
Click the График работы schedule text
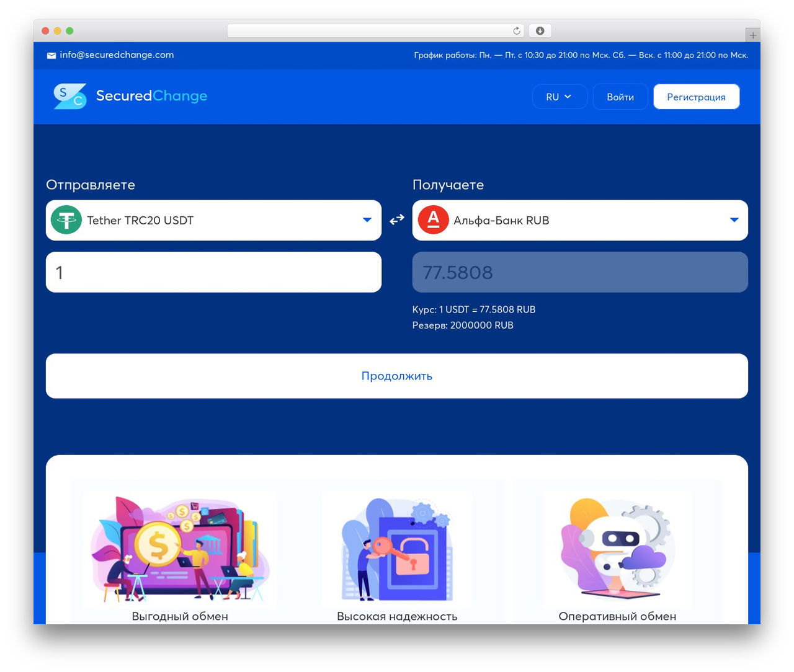[581, 55]
